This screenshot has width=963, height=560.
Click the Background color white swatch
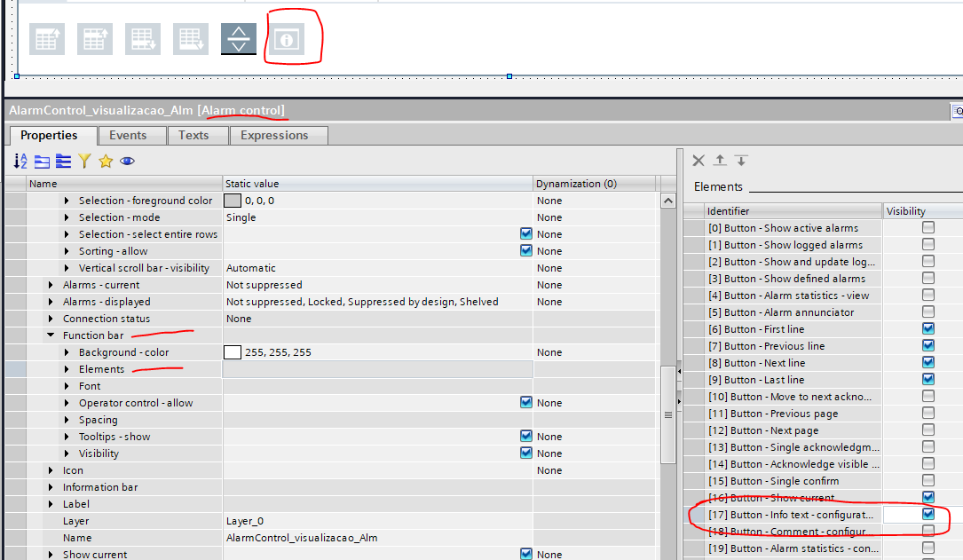tap(233, 352)
